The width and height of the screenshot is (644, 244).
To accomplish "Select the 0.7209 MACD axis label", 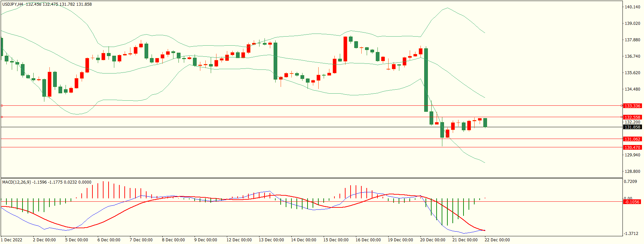I will point(630,182).
